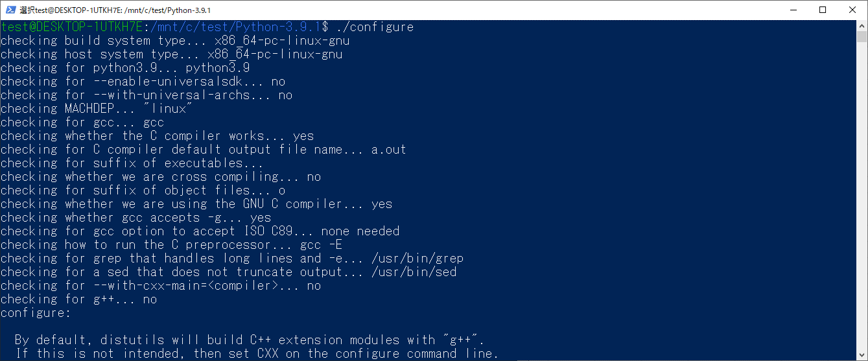Click the scrollbar up arrow
Viewport: 868px width, 361px height.
coord(862,25)
